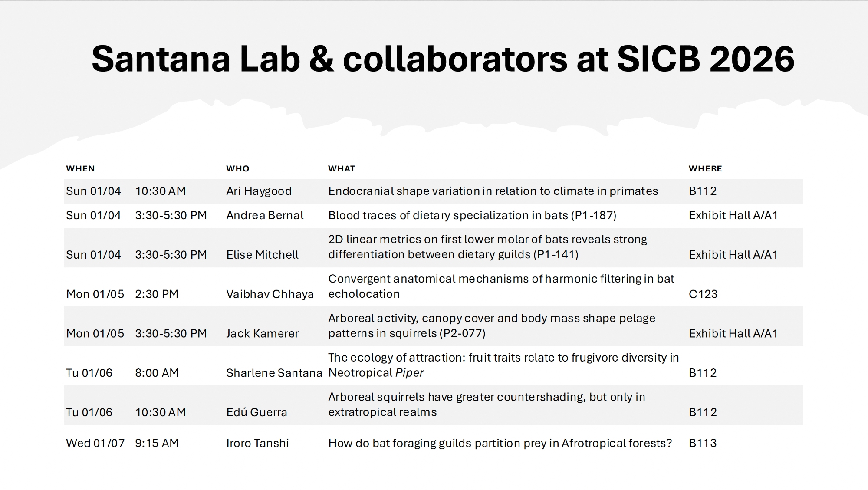Click the slide title mentioning SICB 2026
Screen dimensions: 868x490
[x=443, y=59]
